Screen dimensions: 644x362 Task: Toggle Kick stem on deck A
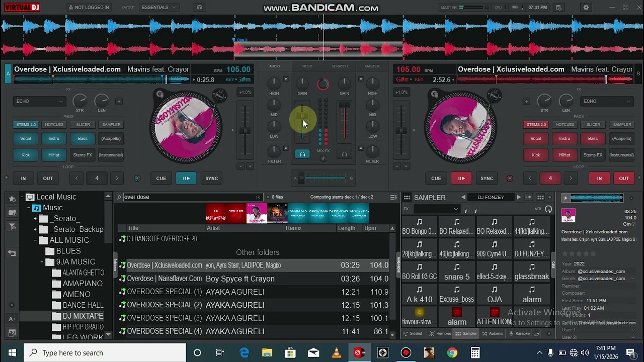click(26, 155)
